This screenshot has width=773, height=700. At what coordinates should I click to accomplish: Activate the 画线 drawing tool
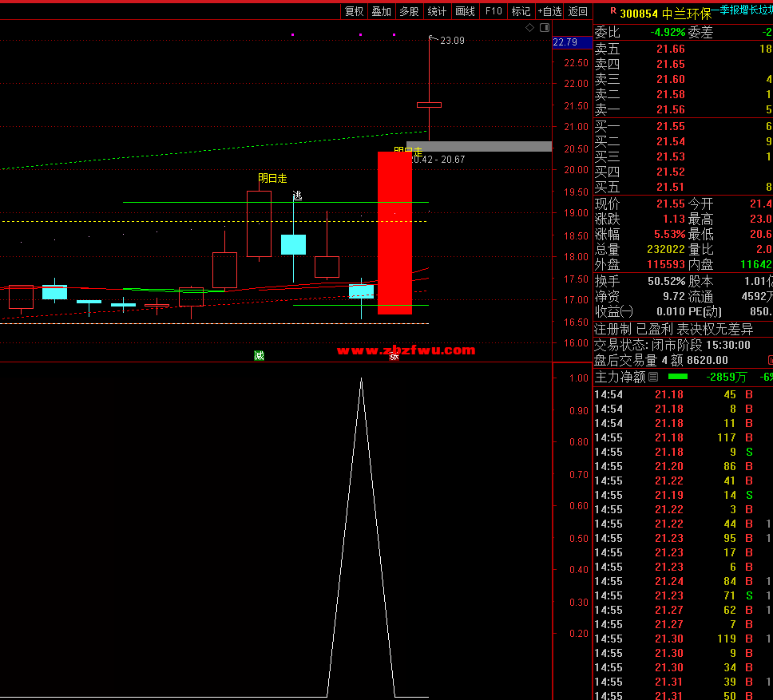pyautogui.click(x=465, y=11)
